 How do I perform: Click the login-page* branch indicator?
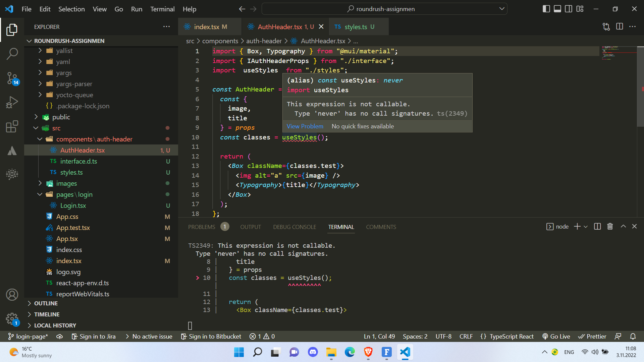28,336
